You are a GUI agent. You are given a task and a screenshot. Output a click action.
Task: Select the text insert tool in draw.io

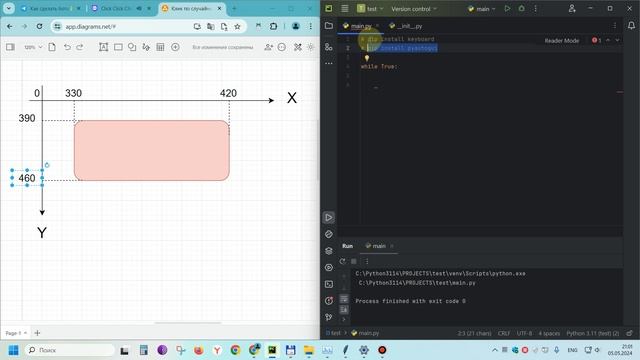(x=104, y=47)
